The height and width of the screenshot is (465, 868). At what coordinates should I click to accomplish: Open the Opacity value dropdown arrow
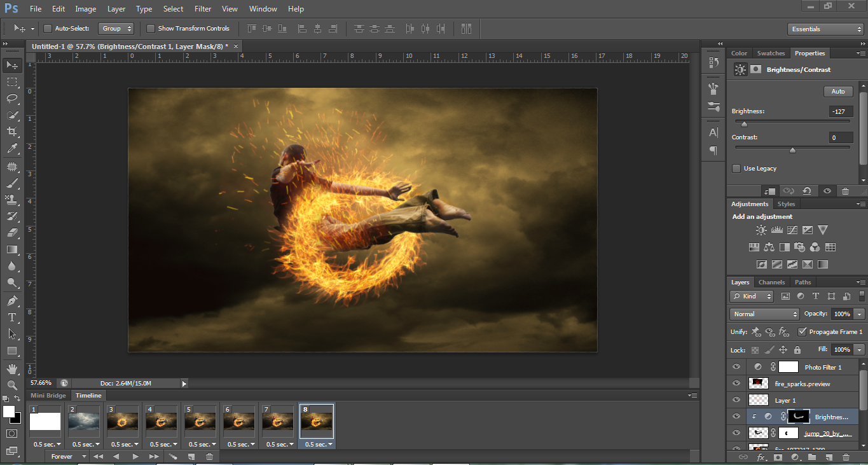(x=860, y=314)
